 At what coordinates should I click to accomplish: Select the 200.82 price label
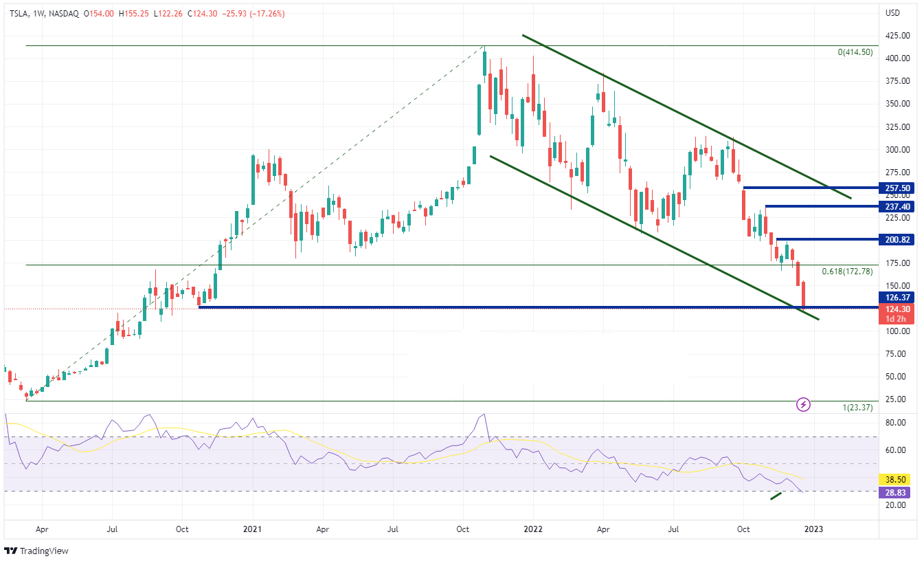898,239
